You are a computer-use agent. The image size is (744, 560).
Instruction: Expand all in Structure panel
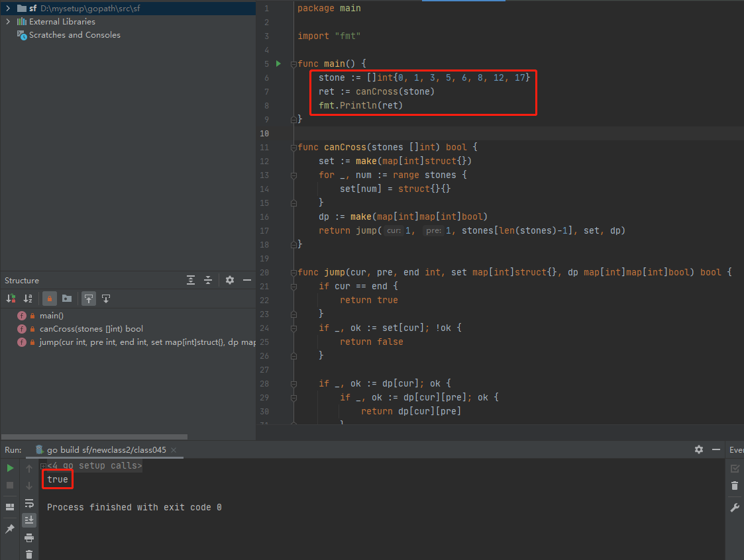coord(191,280)
